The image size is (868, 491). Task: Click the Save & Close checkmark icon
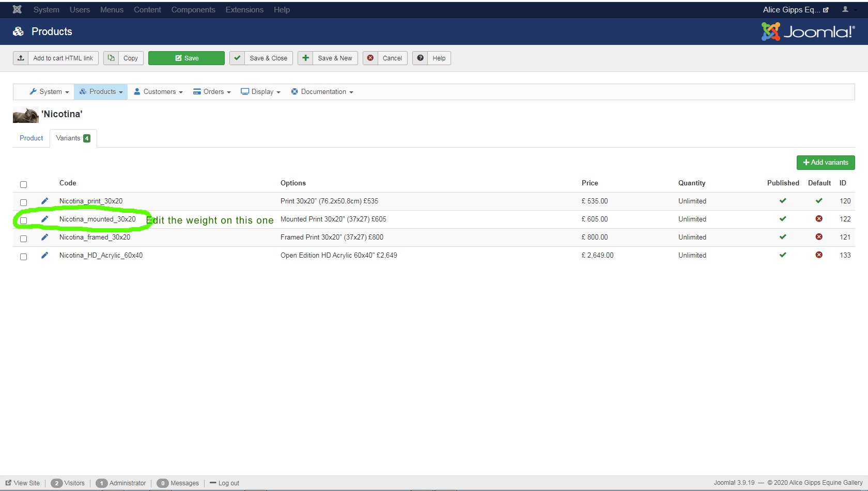tap(237, 58)
